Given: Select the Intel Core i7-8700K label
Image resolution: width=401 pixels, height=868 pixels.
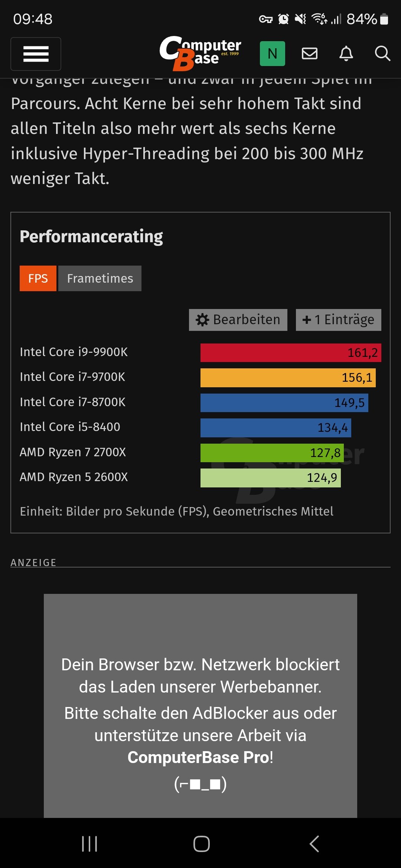Looking at the screenshot, I should pyautogui.click(x=73, y=402).
